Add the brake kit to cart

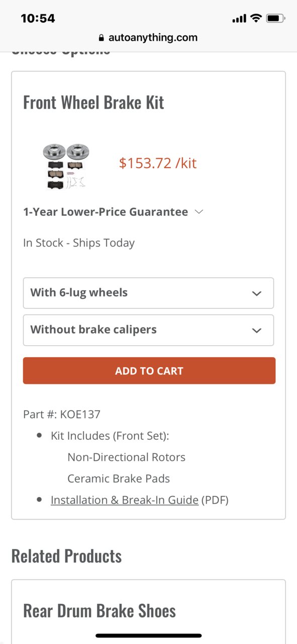(149, 371)
